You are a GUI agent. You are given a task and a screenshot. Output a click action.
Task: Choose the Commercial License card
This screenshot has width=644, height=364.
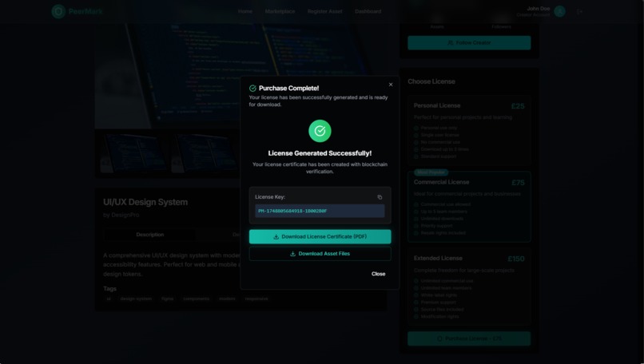(469, 207)
